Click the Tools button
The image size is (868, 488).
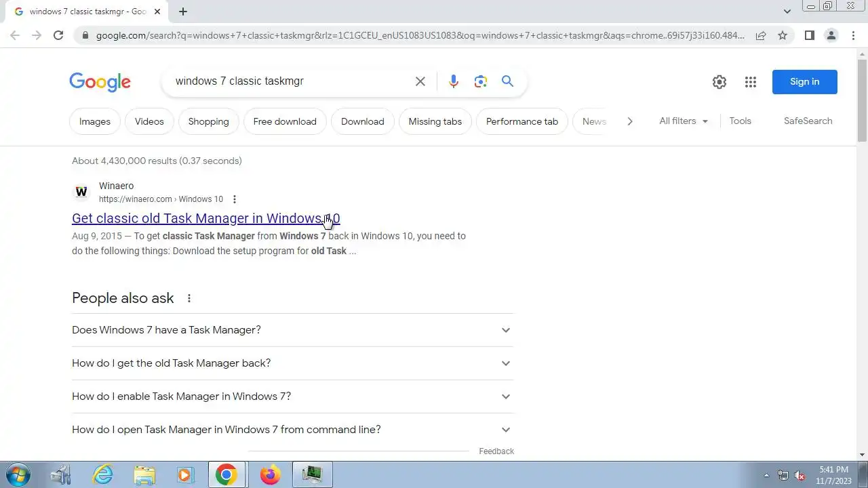(x=740, y=121)
